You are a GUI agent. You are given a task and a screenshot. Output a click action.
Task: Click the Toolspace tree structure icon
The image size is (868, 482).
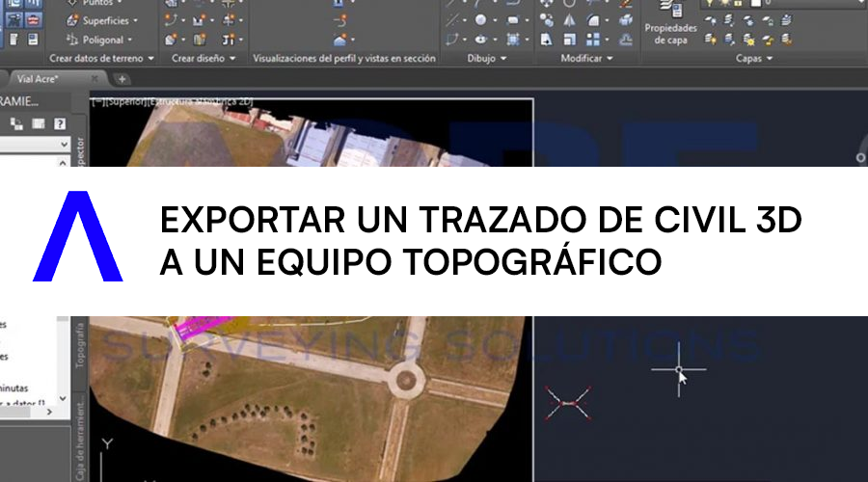(x=16, y=124)
